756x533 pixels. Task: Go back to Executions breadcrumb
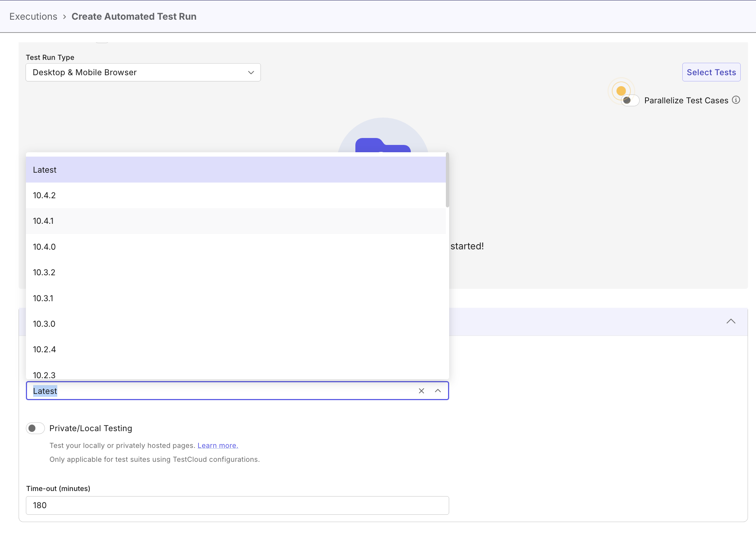tap(33, 16)
